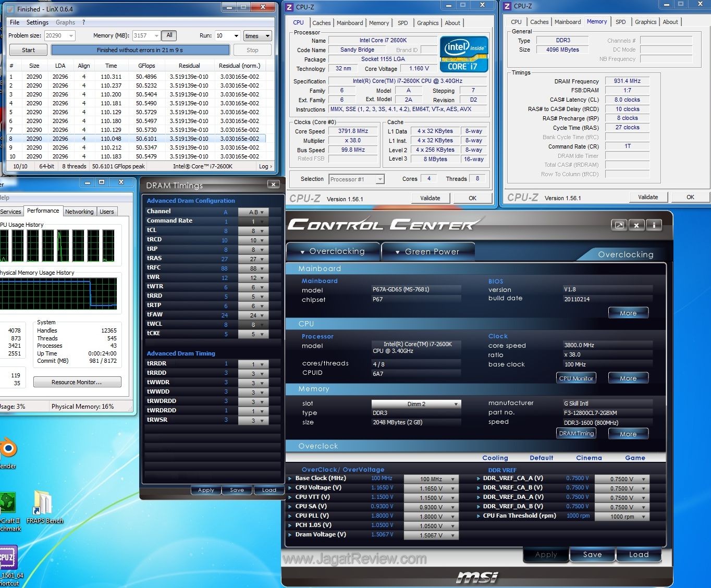The image size is (711, 588).
Task: Close the DRAM Timings panel
Action: click(273, 185)
